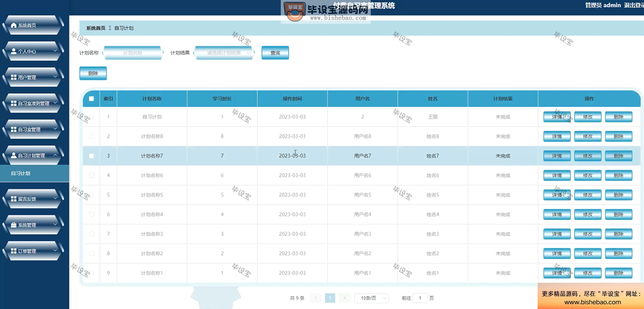Open 详情 for row 计划名称6

click(x=557, y=175)
